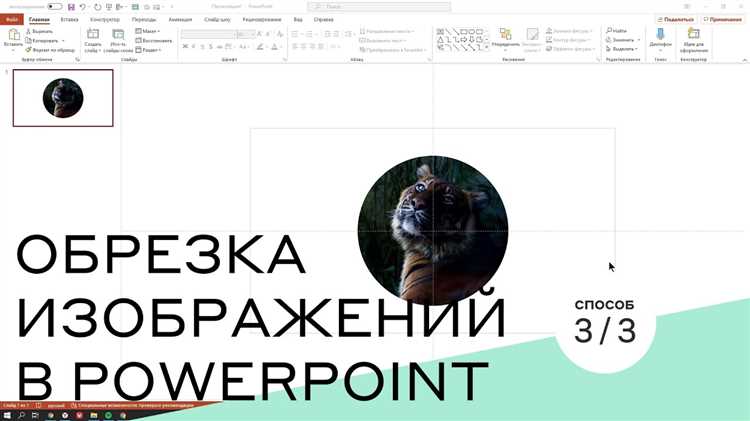Click Заменить in editing group
Viewport: 750px width, 421px height.
click(x=621, y=40)
